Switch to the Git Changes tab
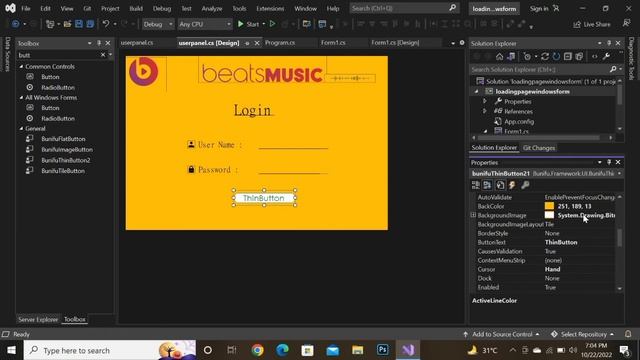This screenshot has height=360, width=640. click(x=539, y=148)
